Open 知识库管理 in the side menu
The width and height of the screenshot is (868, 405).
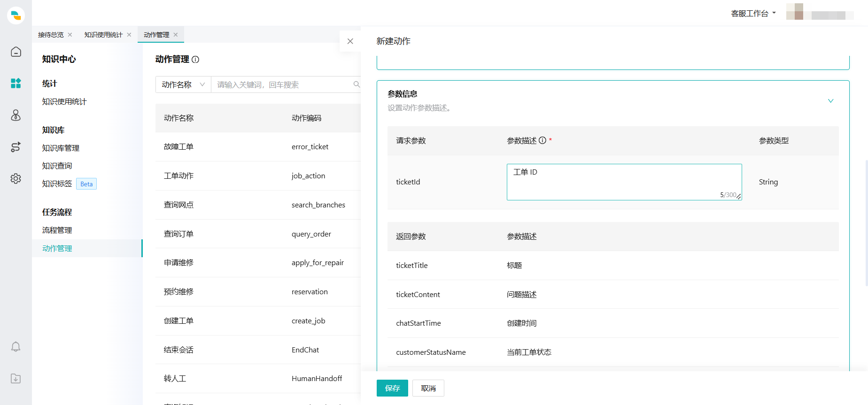61,148
